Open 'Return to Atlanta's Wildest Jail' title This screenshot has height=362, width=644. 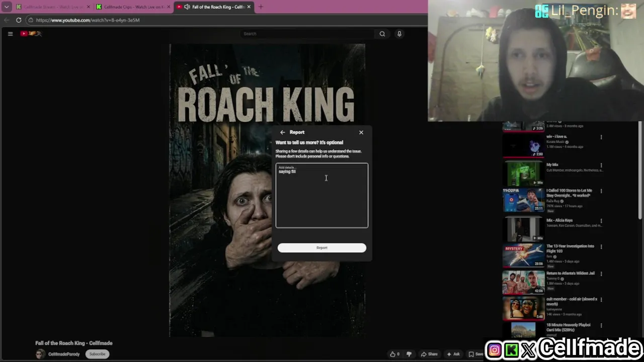coord(571,274)
